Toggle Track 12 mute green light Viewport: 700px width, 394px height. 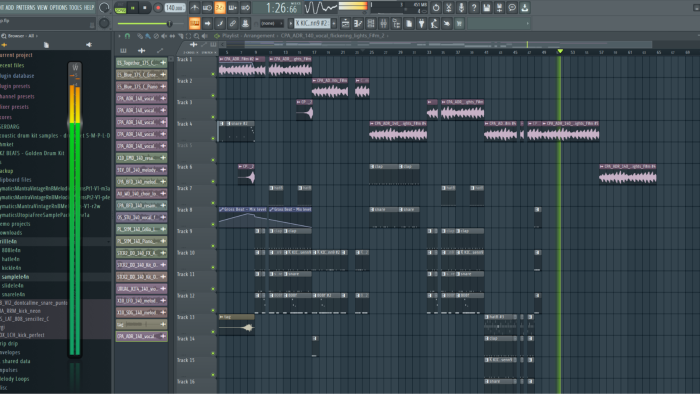[x=213, y=310]
